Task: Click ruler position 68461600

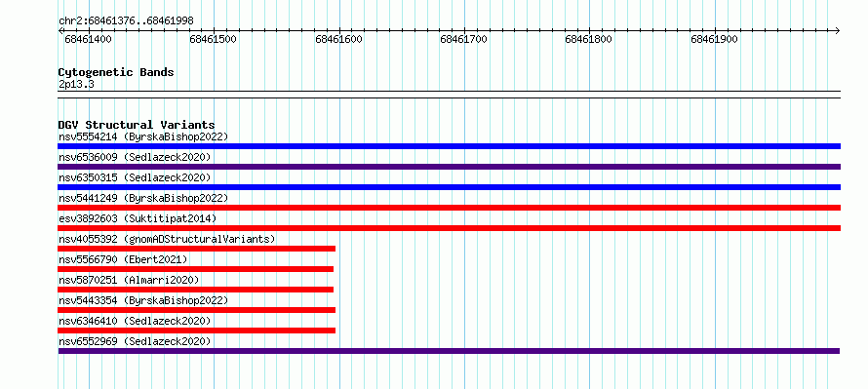Action: [x=338, y=39]
